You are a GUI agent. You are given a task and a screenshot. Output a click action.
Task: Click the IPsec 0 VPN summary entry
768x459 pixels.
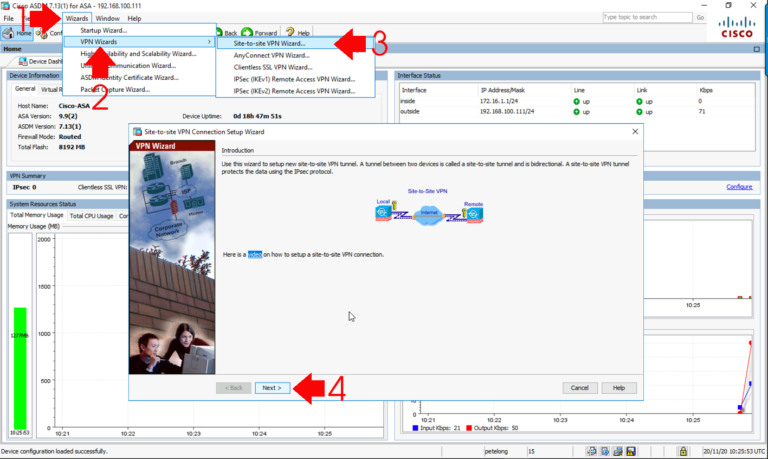pyautogui.click(x=24, y=187)
